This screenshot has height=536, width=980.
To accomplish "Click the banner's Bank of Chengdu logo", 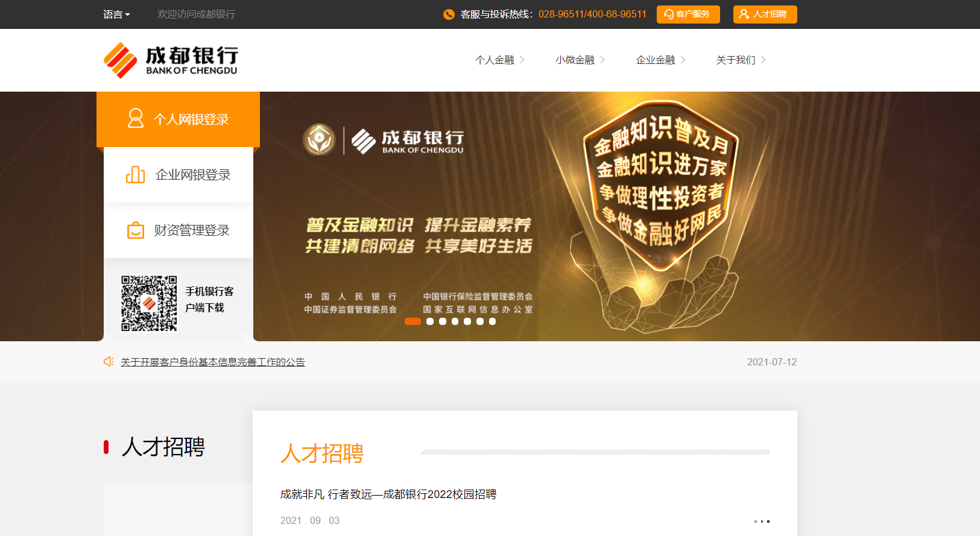I will pyautogui.click(x=408, y=142).
